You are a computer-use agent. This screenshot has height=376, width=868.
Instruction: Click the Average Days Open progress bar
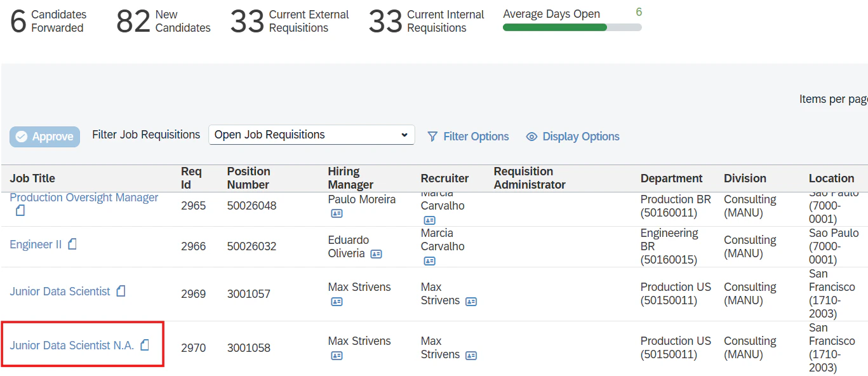[x=571, y=27]
